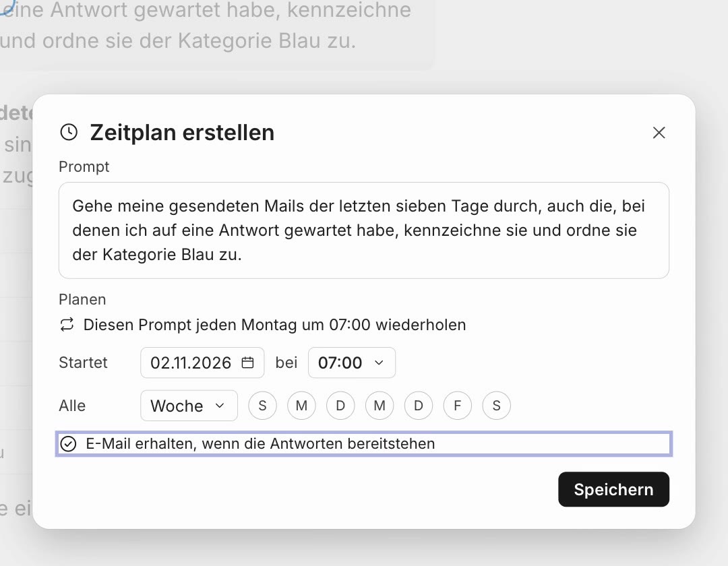The width and height of the screenshot is (728, 566).
Task: Toggle the second M (Mittwoch) day button
Action: click(x=380, y=406)
